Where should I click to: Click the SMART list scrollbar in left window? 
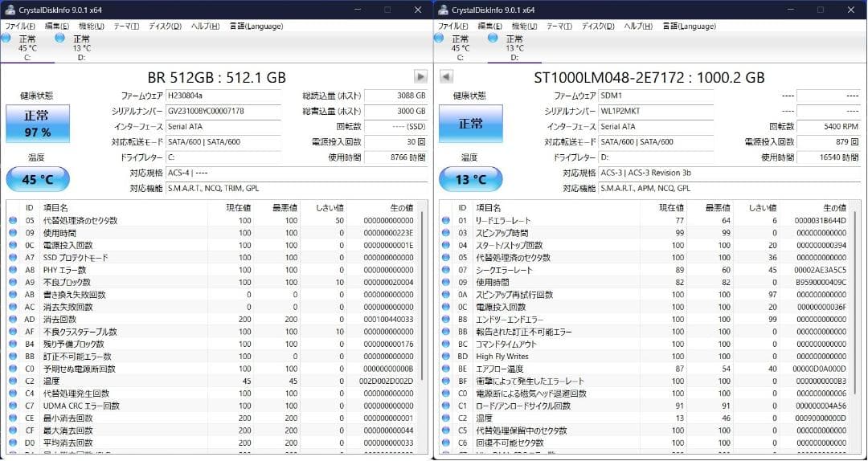click(x=422, y=295)
